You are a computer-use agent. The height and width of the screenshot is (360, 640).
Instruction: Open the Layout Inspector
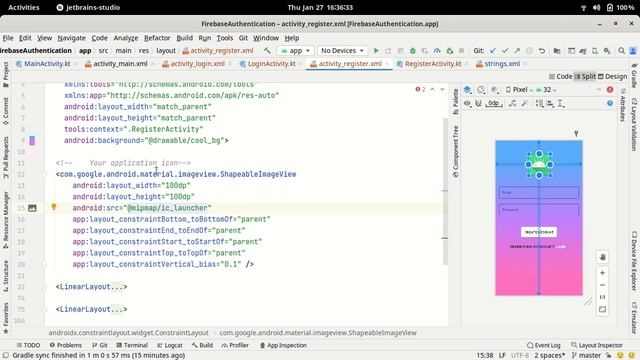click(x=596, y=345)
